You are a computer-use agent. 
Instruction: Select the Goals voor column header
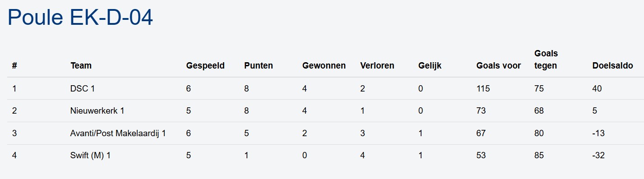coord(499,66)
